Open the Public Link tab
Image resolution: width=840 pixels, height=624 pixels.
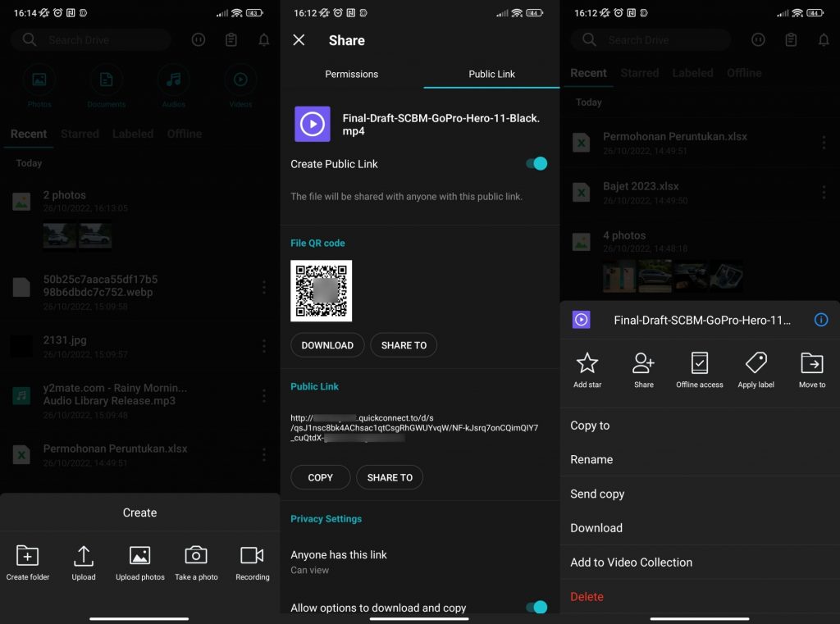pos(491,75)
